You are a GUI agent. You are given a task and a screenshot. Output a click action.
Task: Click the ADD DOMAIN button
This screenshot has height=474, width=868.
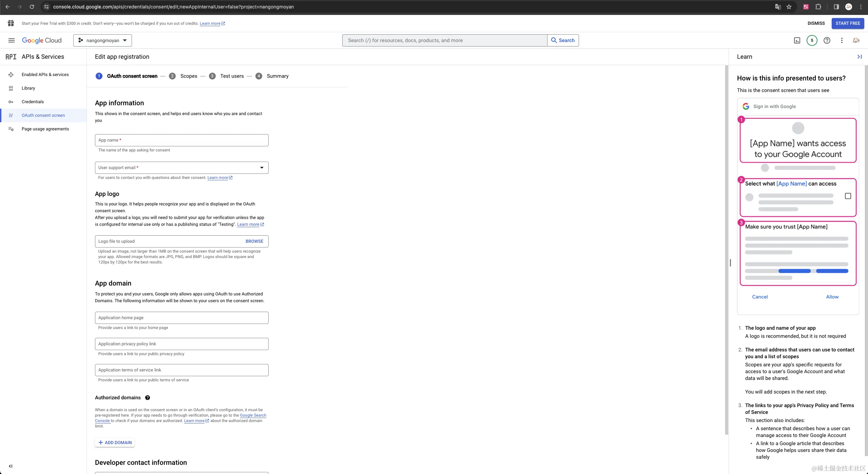pos(115,442)
